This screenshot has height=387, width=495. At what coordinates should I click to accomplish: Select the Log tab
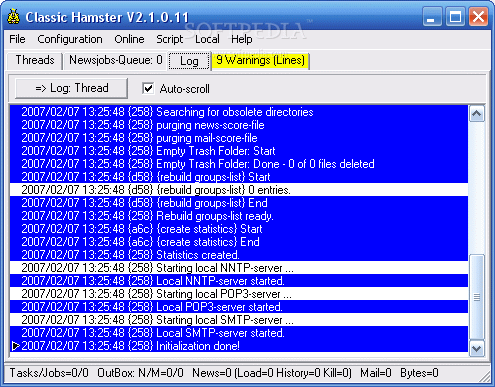pos(189,61)
